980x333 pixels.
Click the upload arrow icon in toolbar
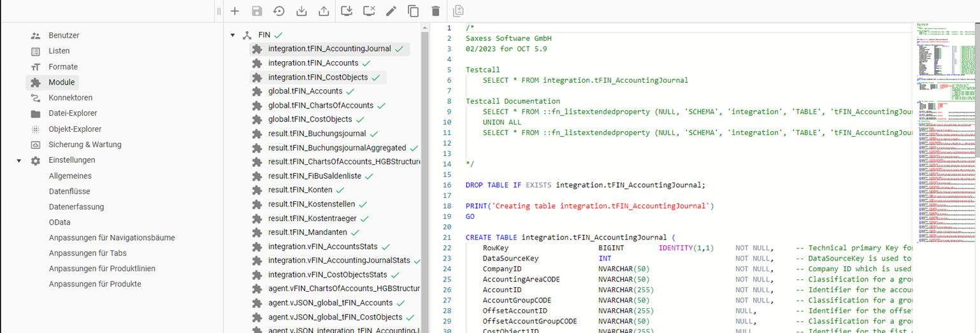(324, 11)
